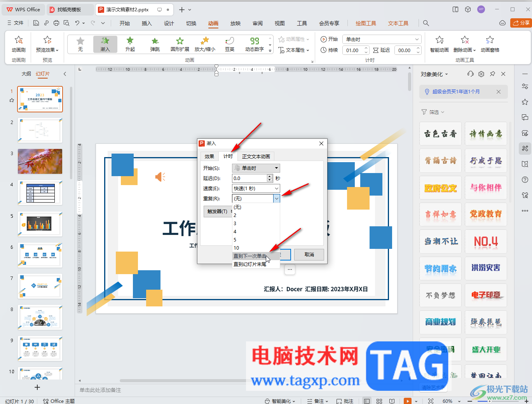Select 直到幻灯片末尾 repeat option
This screenshot has width=532, height=404.
(x=256, y=264)
